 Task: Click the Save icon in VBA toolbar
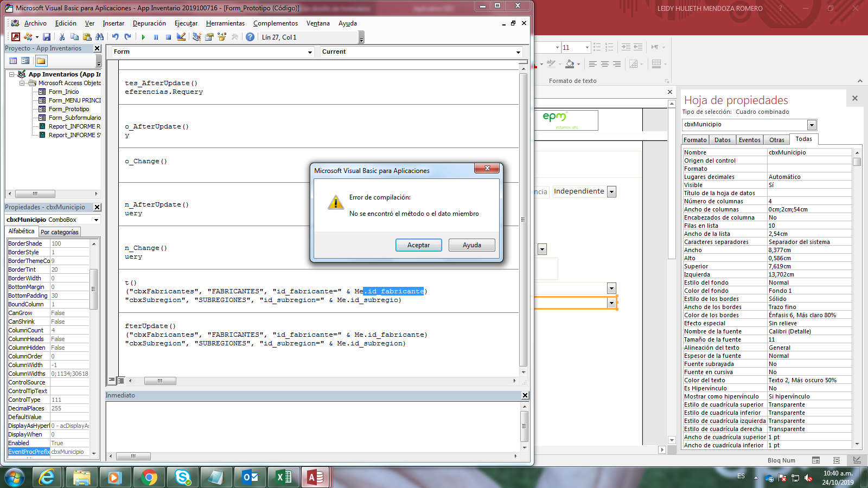click(47, 37)
